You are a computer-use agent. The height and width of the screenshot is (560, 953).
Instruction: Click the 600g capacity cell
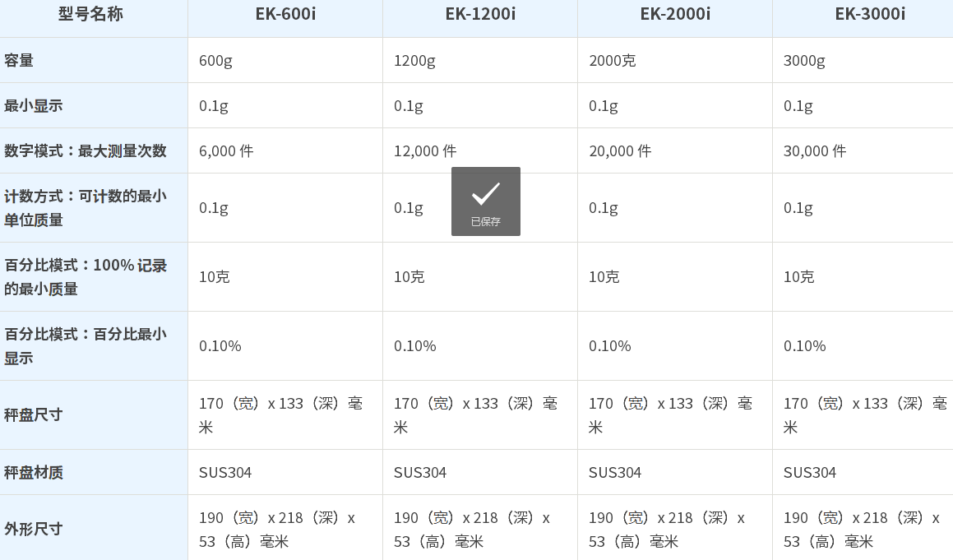tap(215, 61)
